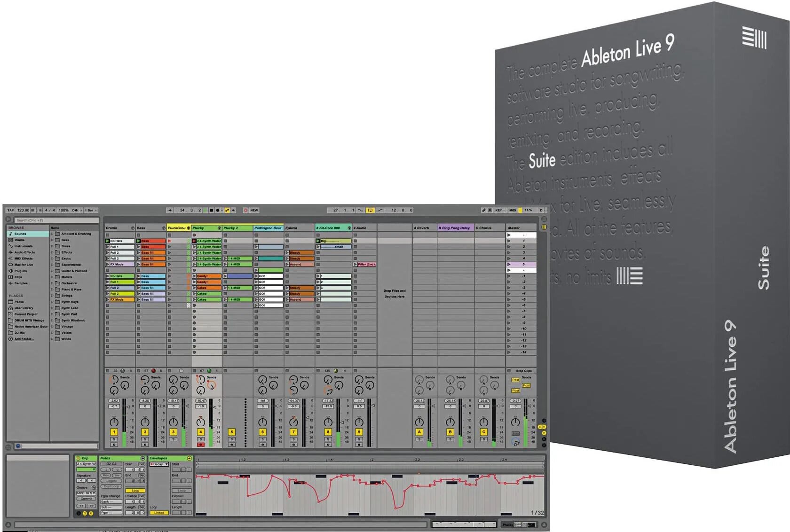
Task: Toggle the Key Map Mode switch
Action: coord(498,211)
